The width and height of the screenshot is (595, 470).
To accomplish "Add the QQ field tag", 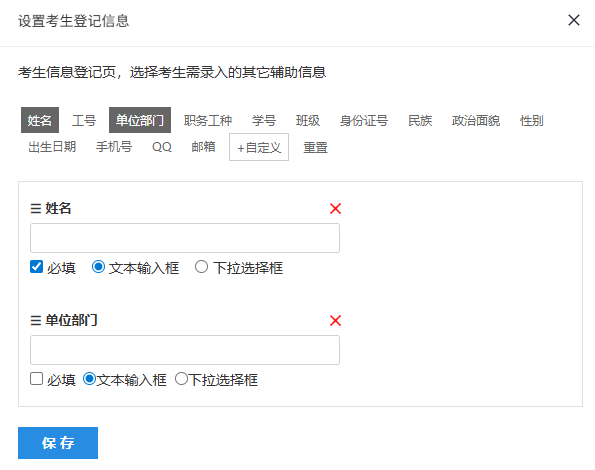I will tap(162, 147).
